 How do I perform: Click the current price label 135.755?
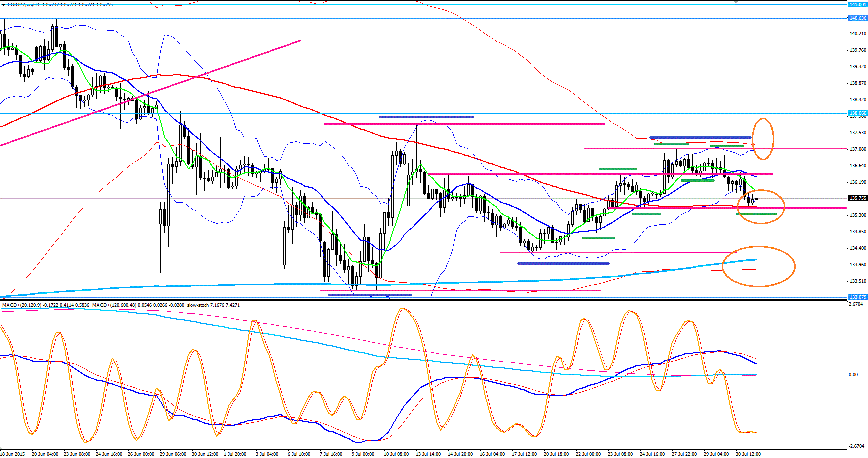click(x=858, y=198)
